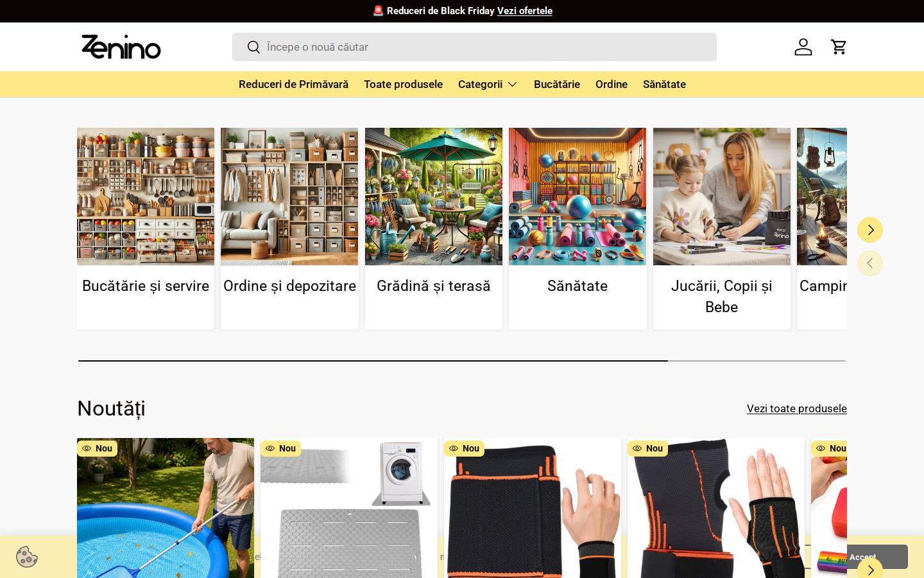
Task: Click Nou badge on pool skimmer product
Action: pos(98,448)
